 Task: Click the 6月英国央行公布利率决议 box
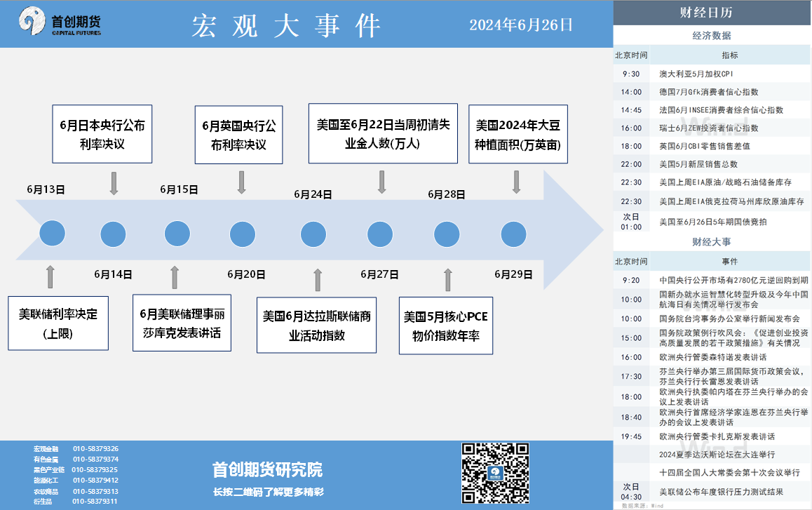tap(238, 135)
